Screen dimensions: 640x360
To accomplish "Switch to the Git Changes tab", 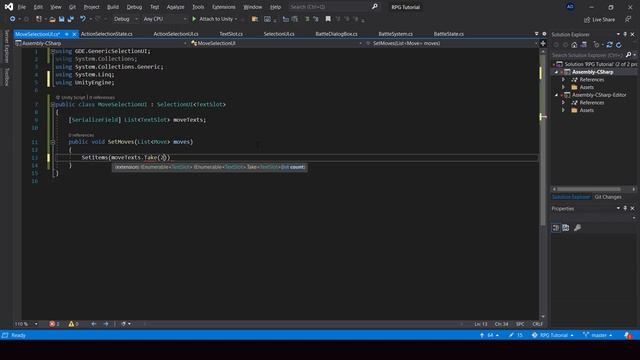I will 608,197.
